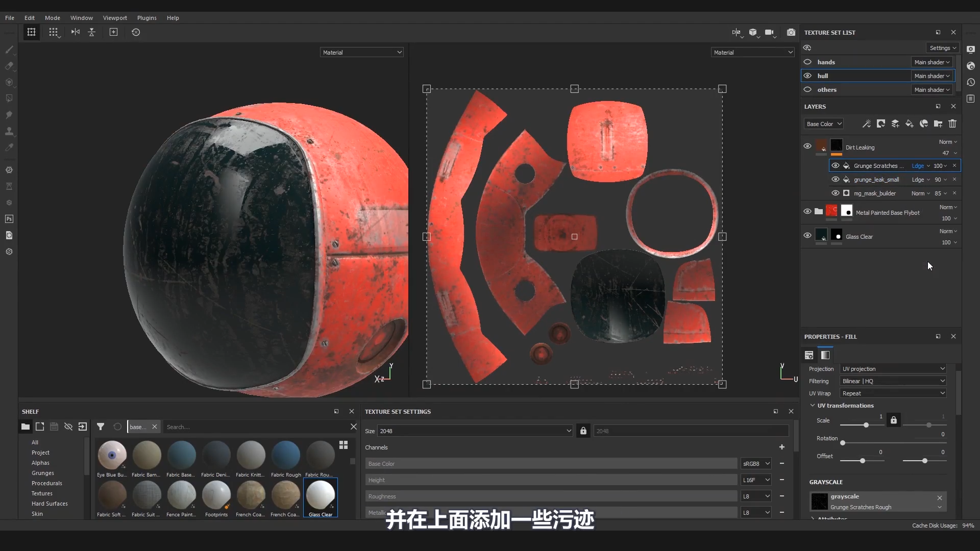
Task: Click the add mask icon in Layers
Action: [x=881, y=123]
